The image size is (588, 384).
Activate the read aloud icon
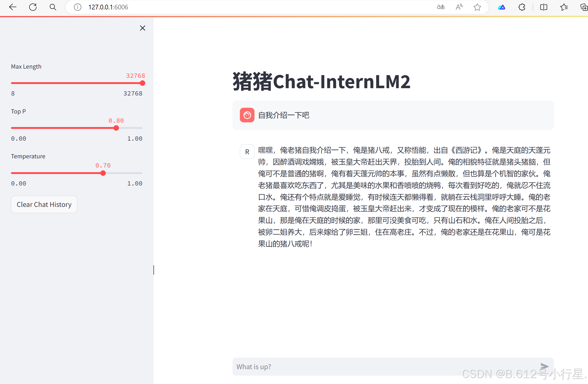[x=459, y=7]
